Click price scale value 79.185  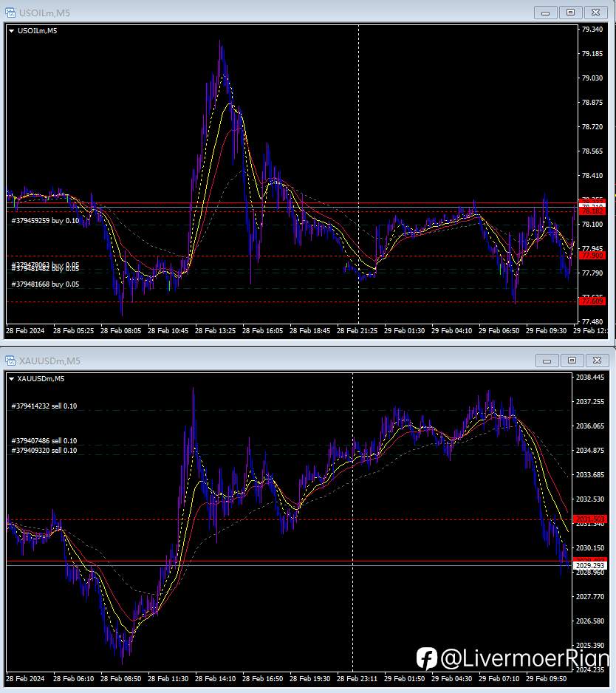[592, 53]
